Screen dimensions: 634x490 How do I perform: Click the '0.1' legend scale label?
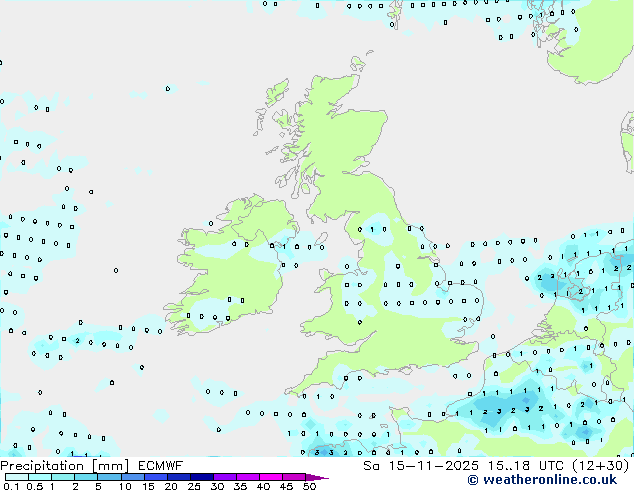pyautogui.click(x=11, y=486)
